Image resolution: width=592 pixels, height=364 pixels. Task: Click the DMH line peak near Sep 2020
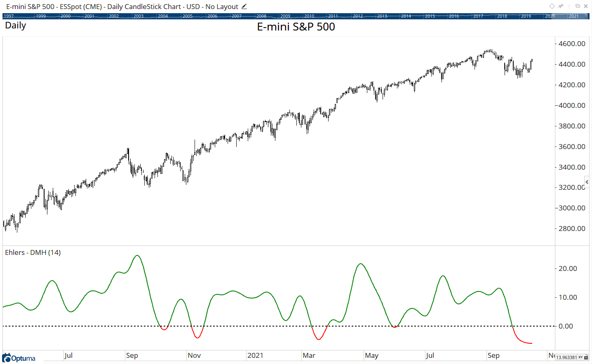(137, 256)
